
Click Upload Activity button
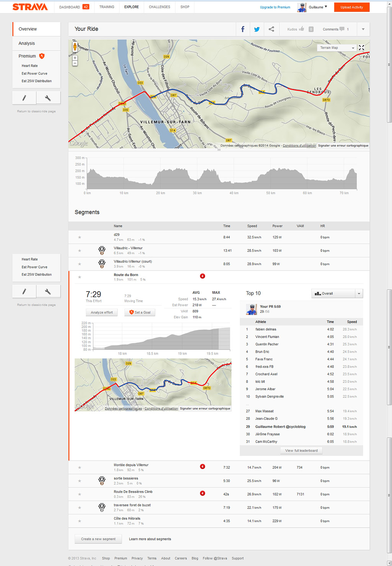[352, 7]
